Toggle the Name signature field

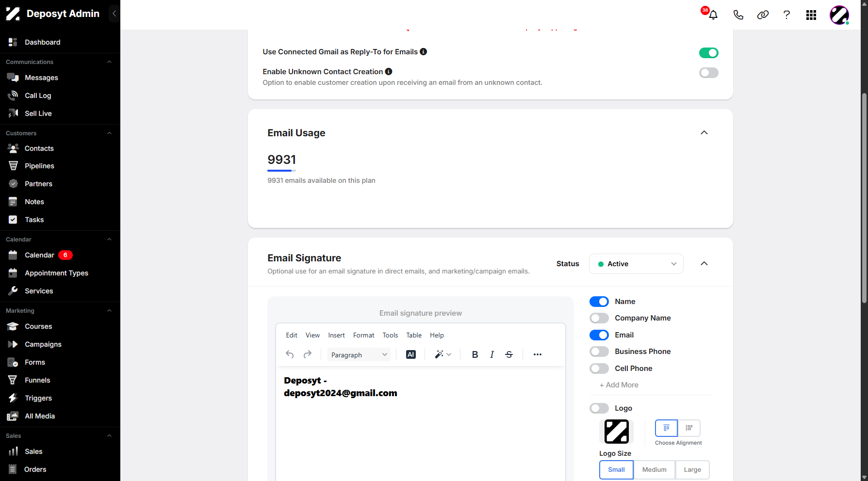coord(599,302)
